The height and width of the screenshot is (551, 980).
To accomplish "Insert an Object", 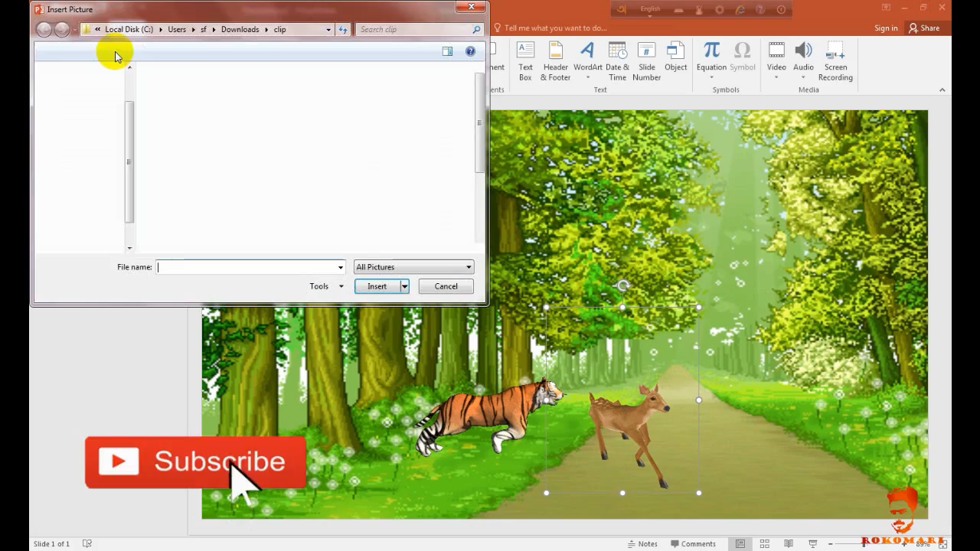I will pos(675,57).
